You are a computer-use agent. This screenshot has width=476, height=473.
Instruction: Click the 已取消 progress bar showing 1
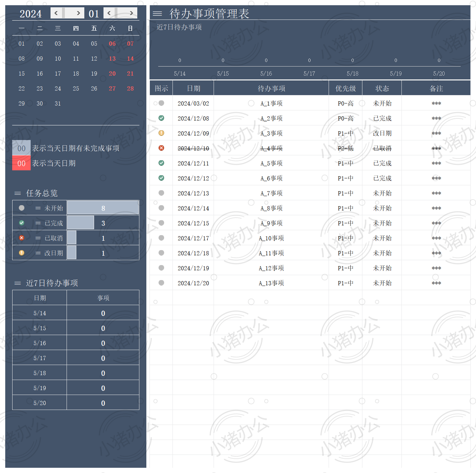pyautogui.click(x=71, y=238)
